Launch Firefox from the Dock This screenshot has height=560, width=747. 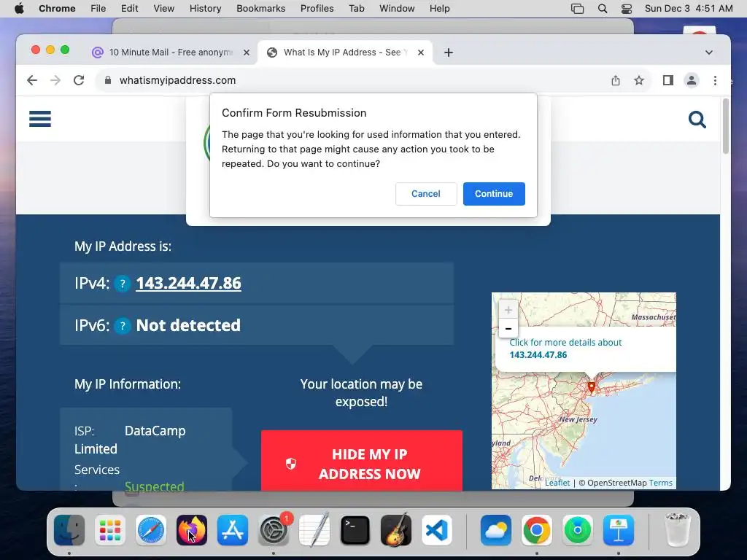(x=192, y=530)
